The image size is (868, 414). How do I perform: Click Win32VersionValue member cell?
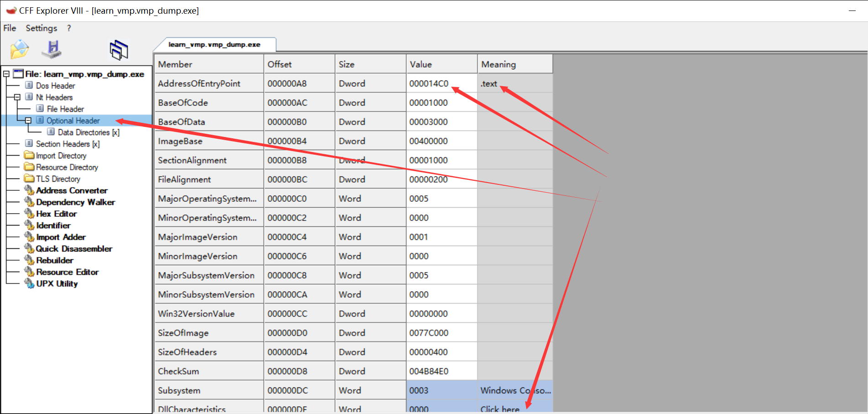click(209, 314)
